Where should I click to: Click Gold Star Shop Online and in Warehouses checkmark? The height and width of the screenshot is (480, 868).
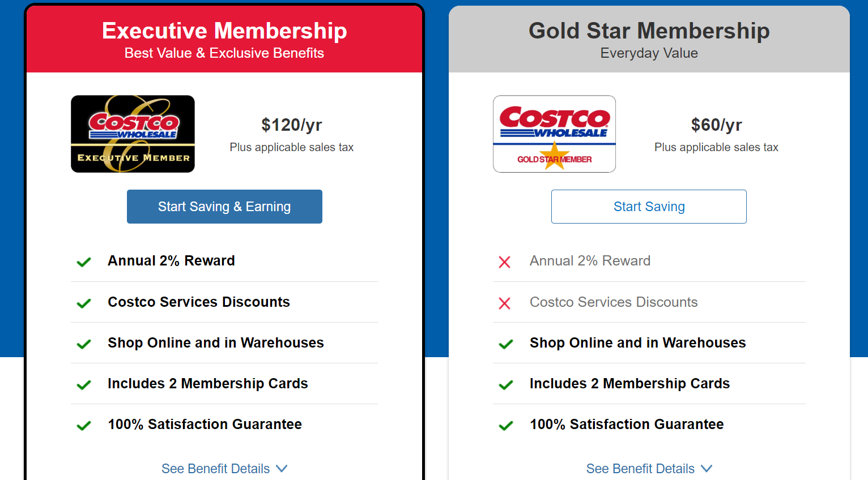click(506, 344)
